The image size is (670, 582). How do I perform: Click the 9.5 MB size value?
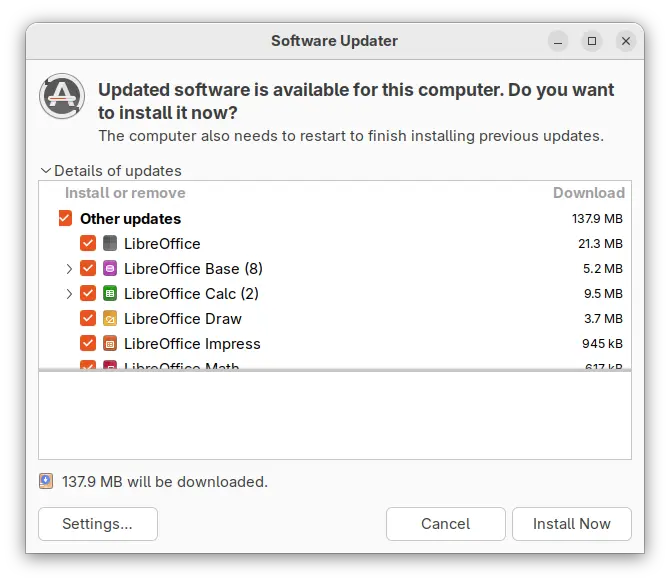coord(603,294)
